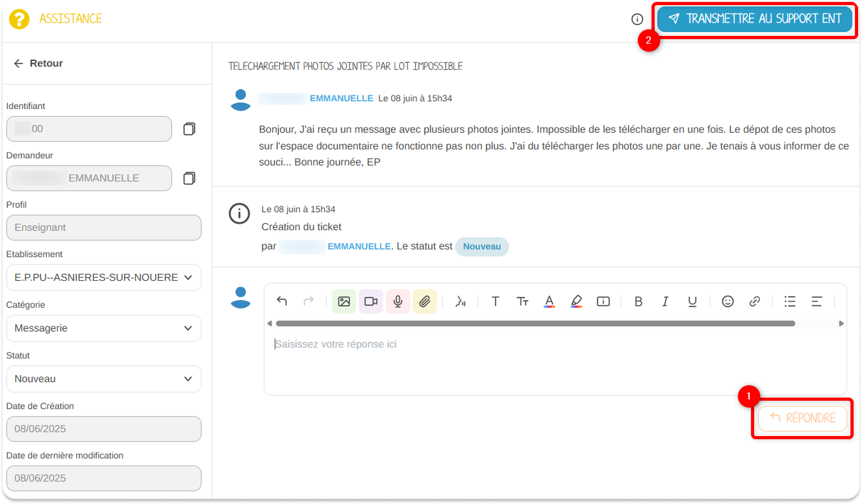Go back with the Retour link
This screenshot has width=862, height=504.
click(x=38, y=63)
